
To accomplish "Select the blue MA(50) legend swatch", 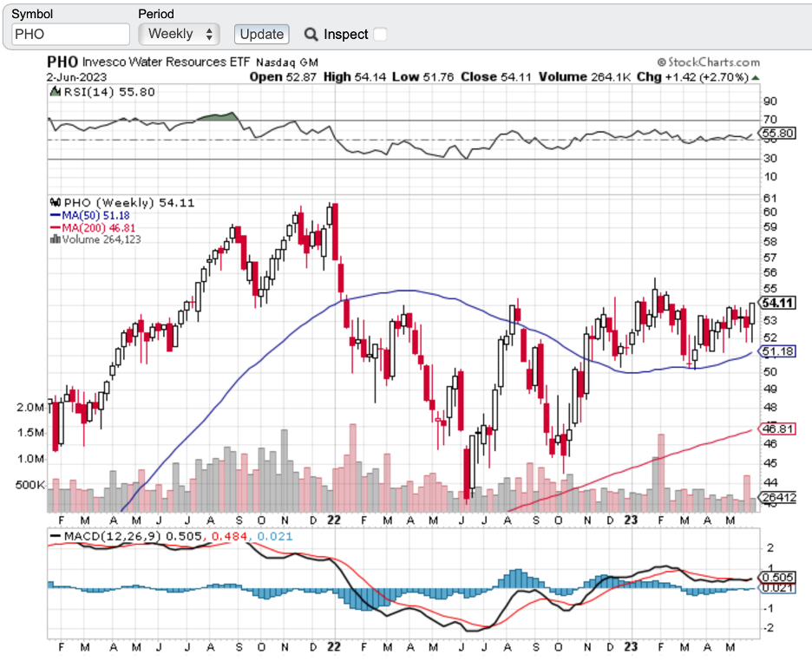I will (x=55, y=215).
